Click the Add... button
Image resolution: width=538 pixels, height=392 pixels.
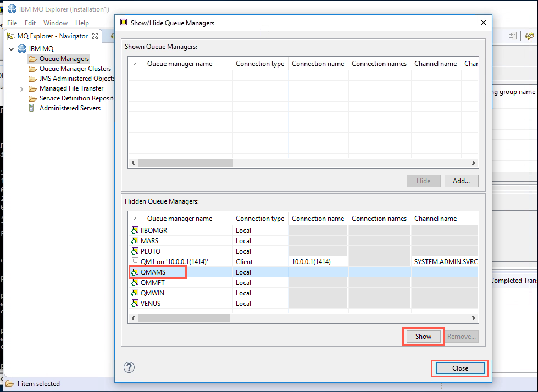461,181
